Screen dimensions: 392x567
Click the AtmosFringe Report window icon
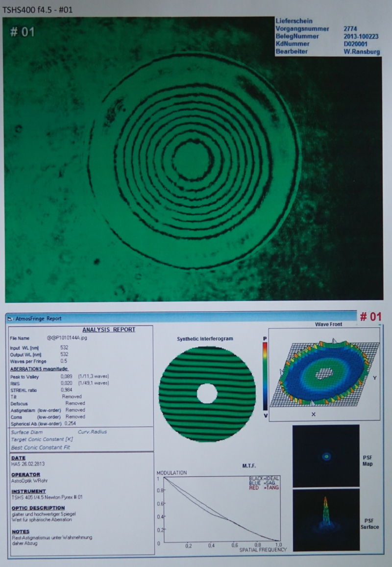point(10,319)
